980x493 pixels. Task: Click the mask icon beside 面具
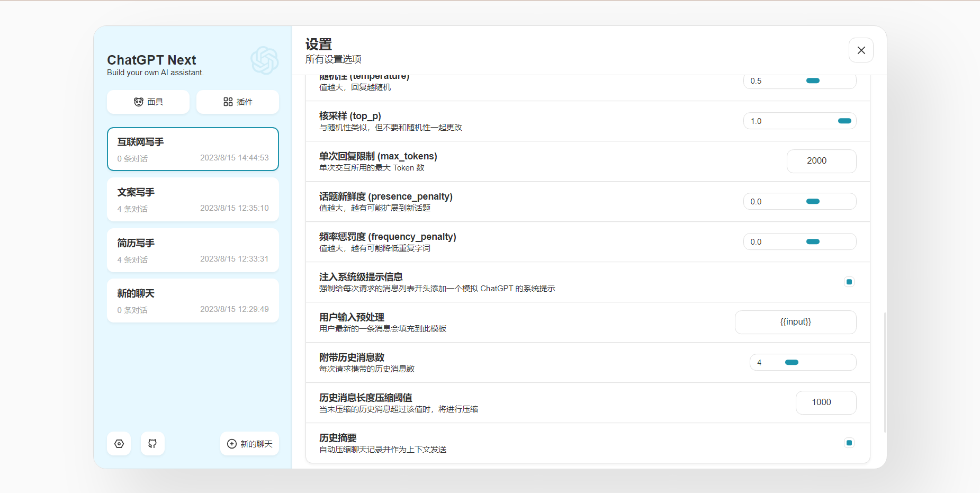click(x=139, y=102)
